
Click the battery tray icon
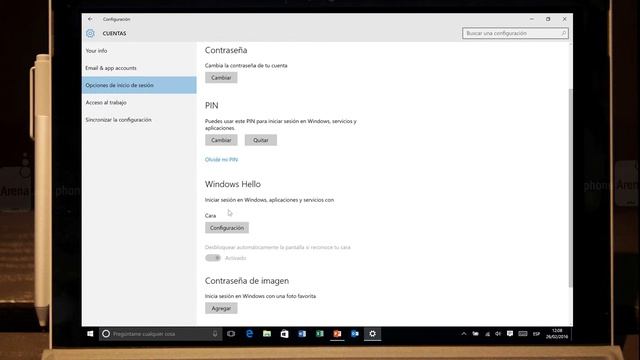click(476, 334)
